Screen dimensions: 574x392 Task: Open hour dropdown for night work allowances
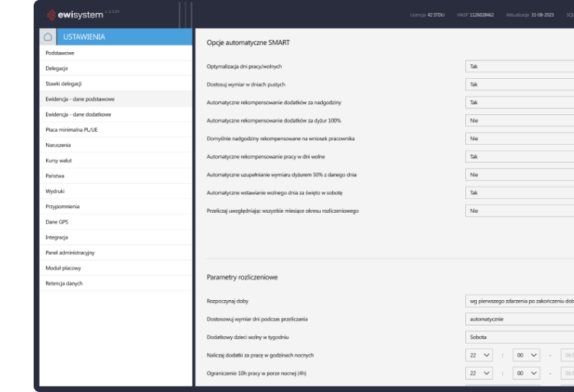(x=479, y=355)
